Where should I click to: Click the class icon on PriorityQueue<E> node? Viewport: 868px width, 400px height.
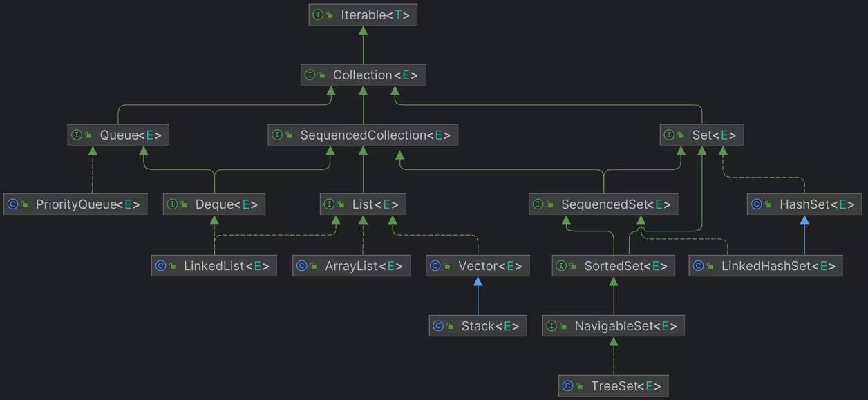(12, 204)
